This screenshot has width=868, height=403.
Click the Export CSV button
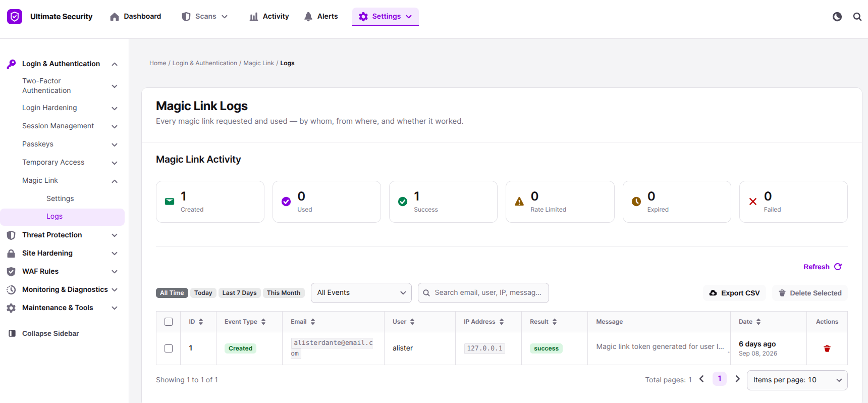coord(734,293)
